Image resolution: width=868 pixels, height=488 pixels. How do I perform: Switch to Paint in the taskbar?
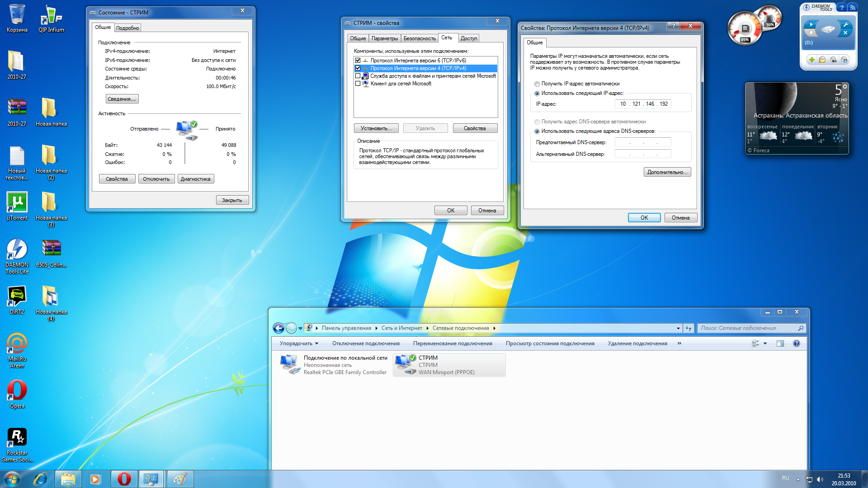click(x=180, y=479)
